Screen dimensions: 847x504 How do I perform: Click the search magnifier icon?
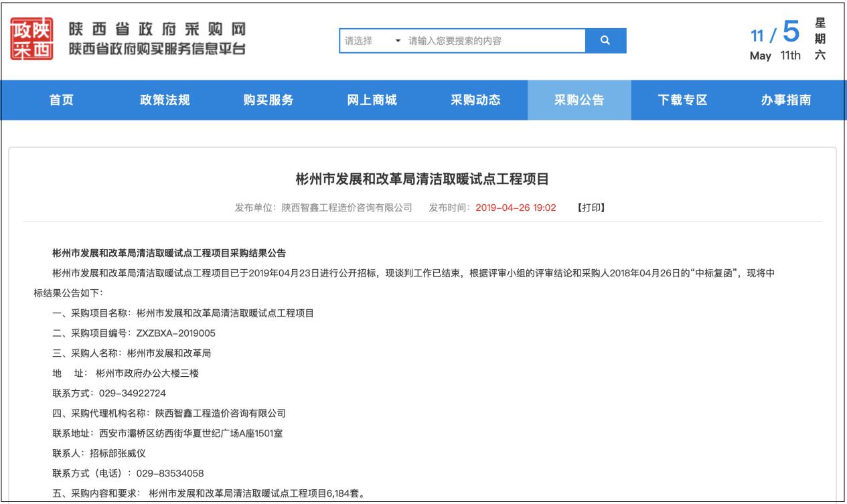[604, 42]
